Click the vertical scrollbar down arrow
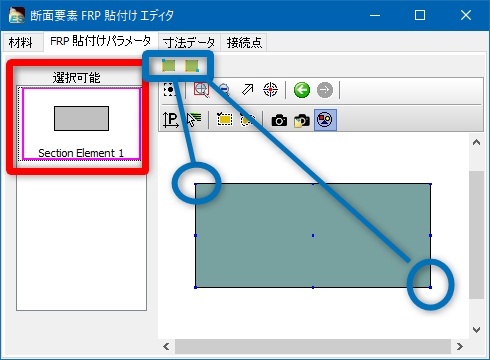The image size is (490, 360). [476, 330]
